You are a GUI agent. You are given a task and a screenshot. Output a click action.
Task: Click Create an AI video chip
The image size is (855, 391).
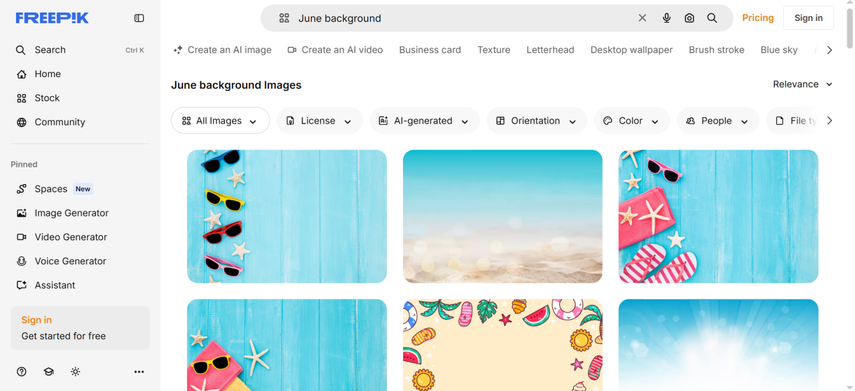(x=335, y=50)
